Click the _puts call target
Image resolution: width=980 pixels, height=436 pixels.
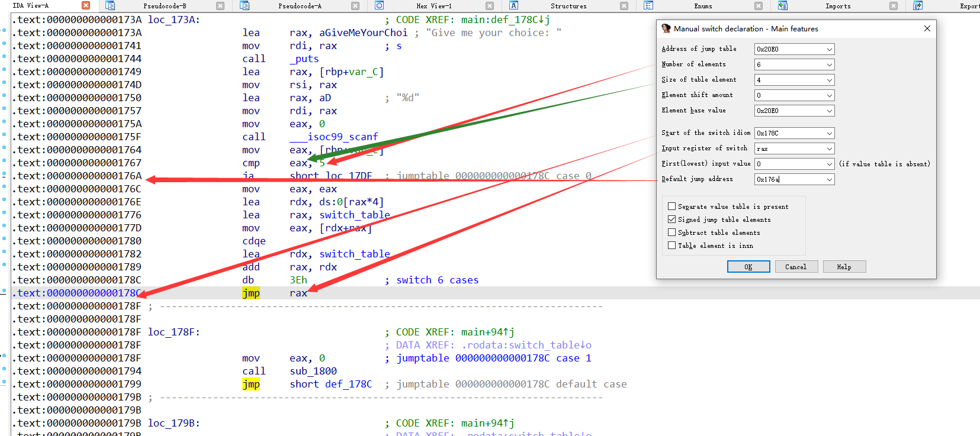[304, 59]
